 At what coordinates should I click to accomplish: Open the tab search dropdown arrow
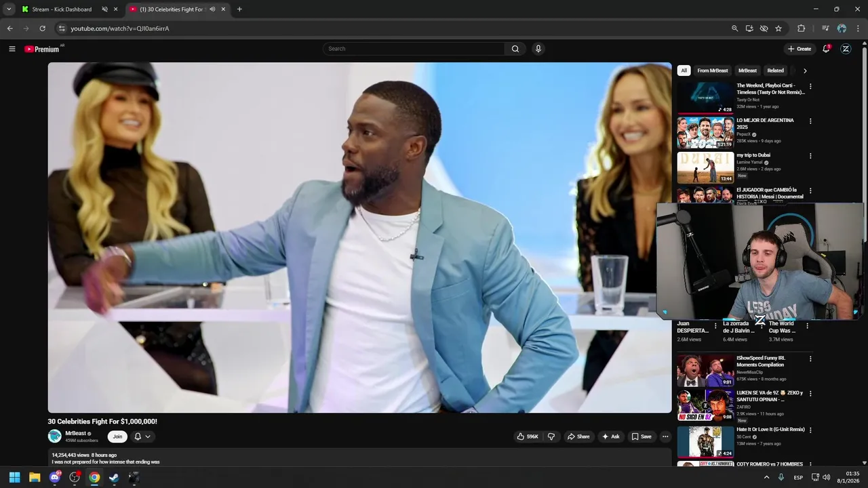(x=8, y=9)
